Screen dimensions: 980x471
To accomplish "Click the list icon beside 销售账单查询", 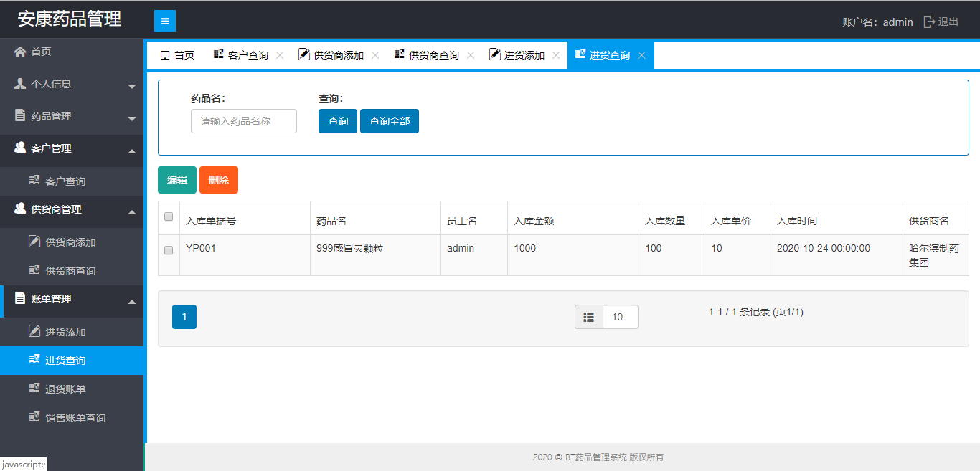I will coord(34,417).
